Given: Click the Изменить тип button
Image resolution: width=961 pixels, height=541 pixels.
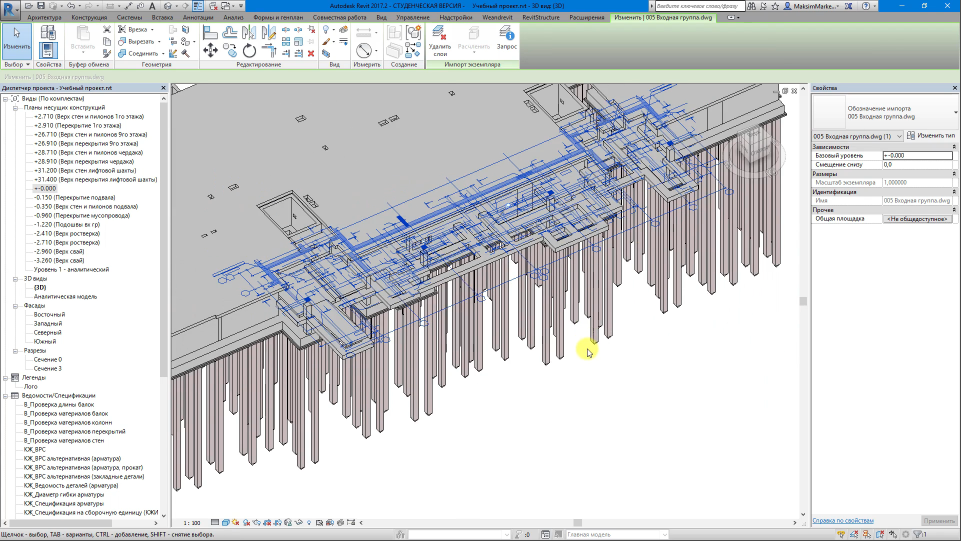Looking at the screenshot, I should click(x=930, y=135).
